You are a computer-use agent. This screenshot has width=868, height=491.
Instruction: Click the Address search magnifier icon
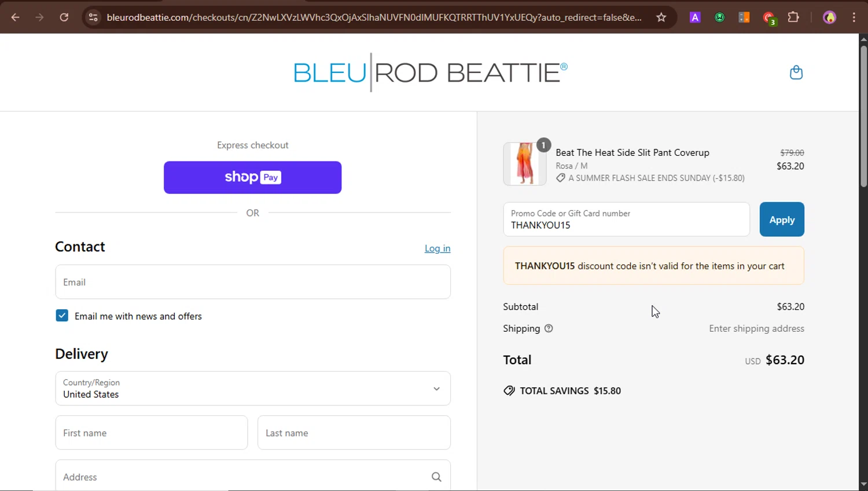click(436, 477)
